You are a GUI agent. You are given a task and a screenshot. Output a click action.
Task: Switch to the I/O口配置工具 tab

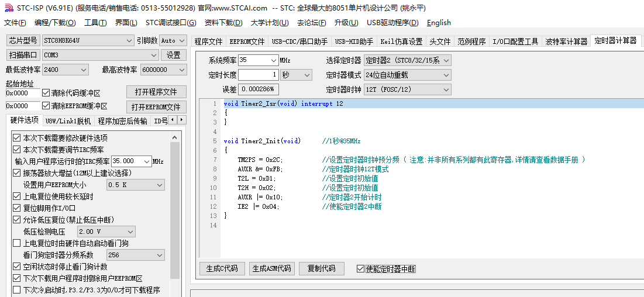click(x=515, y=42)
